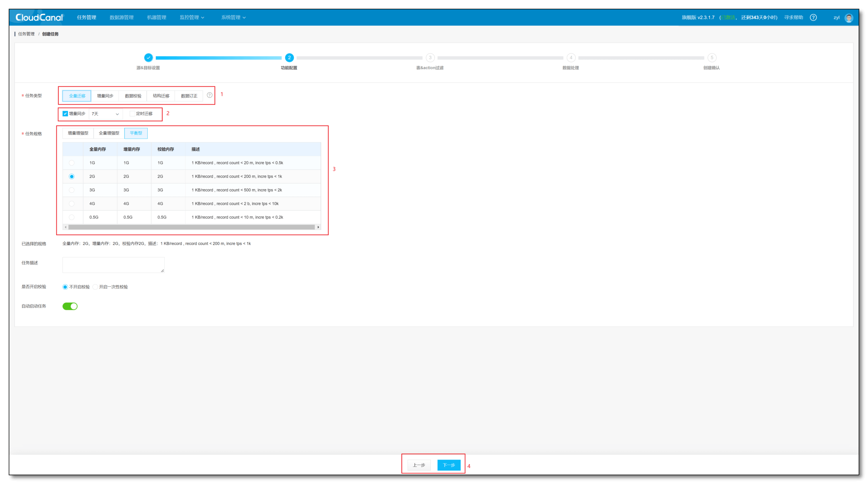The image size is (868, 484).
Task: Click the 上一步 button
Action: point(419,465)
